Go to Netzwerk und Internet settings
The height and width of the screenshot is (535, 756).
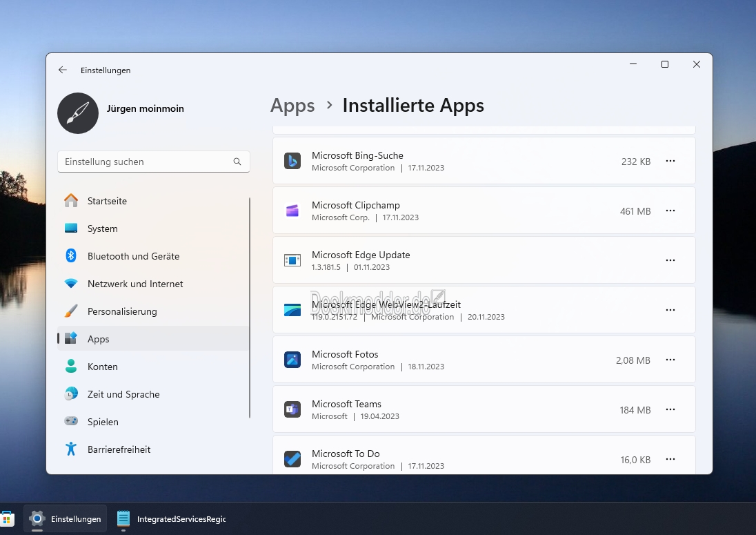[x=153, y=284]
